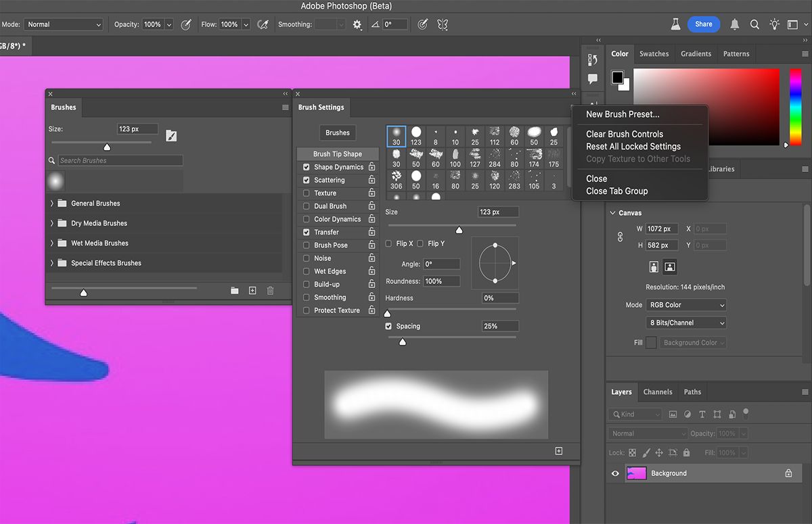The width and height of the screenshot is (812, 524).
Task: Click the Symmetry butterfly icon in options bar
Action: 443,24
